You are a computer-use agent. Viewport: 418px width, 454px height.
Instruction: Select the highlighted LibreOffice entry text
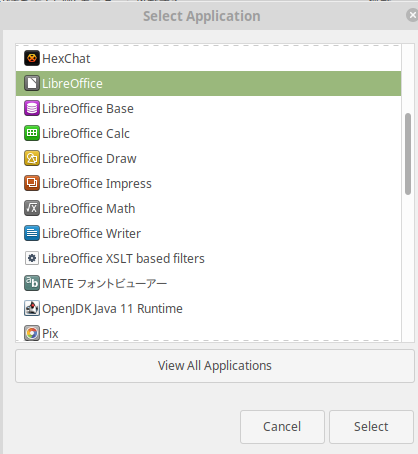[72, 83]
